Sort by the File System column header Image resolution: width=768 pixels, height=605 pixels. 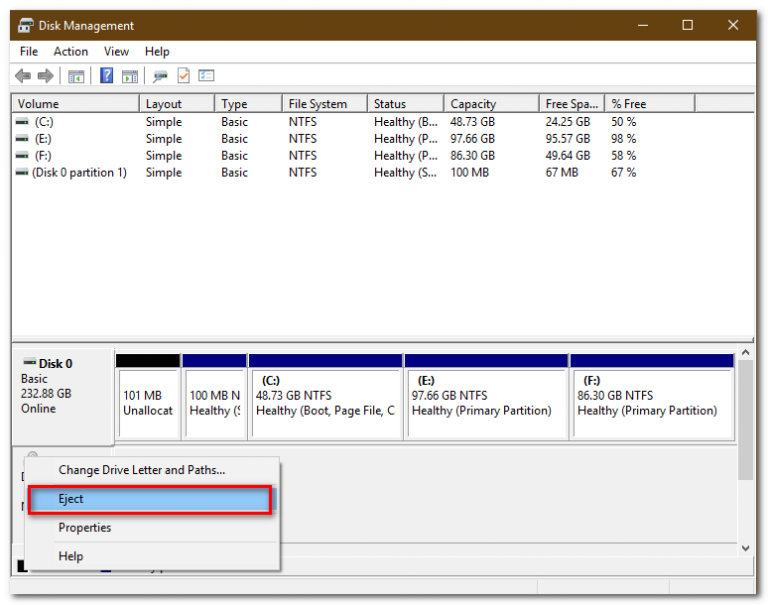pyautogui.click(x=325, y=104)
